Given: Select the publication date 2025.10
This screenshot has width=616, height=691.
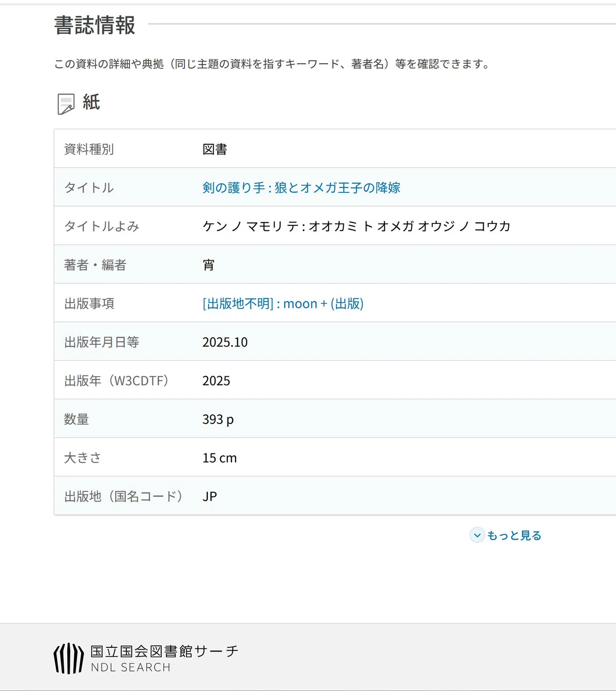Looking at the screenshot, I should coord(225,342).
